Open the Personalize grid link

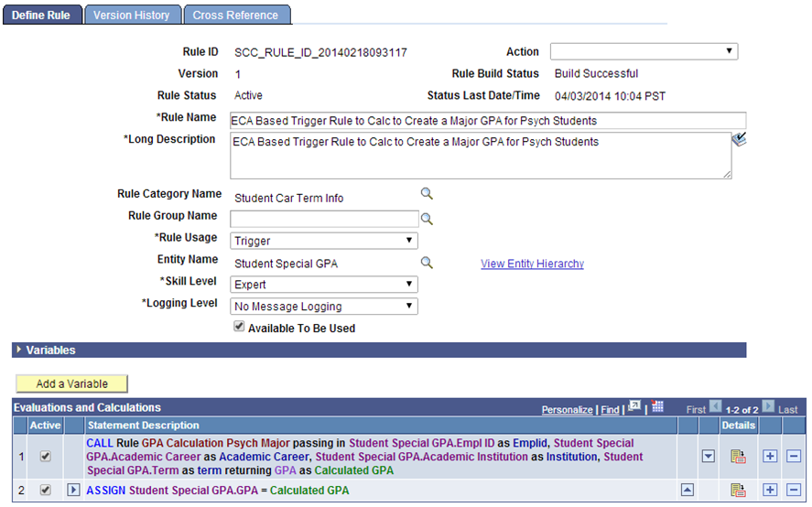coord(567,410)
